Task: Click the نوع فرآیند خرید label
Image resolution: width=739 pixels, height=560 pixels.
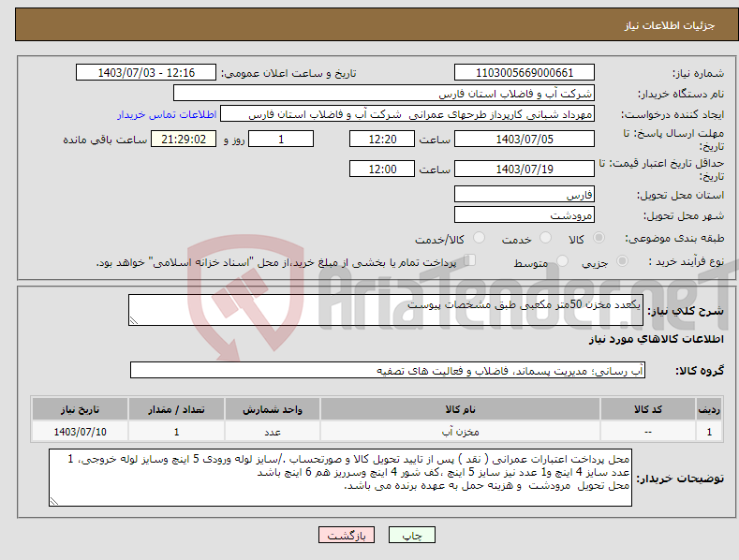Action: pos(687,261)
